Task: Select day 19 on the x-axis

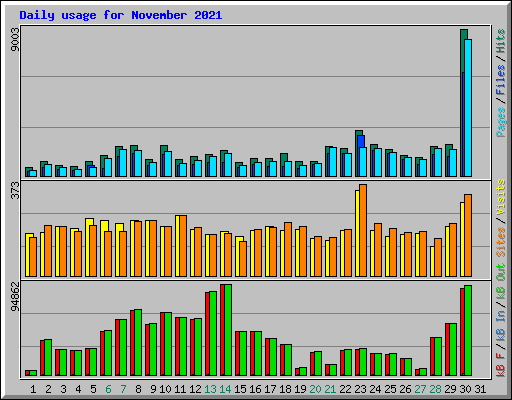Action: pyautogui.click(x=300, y=389)
